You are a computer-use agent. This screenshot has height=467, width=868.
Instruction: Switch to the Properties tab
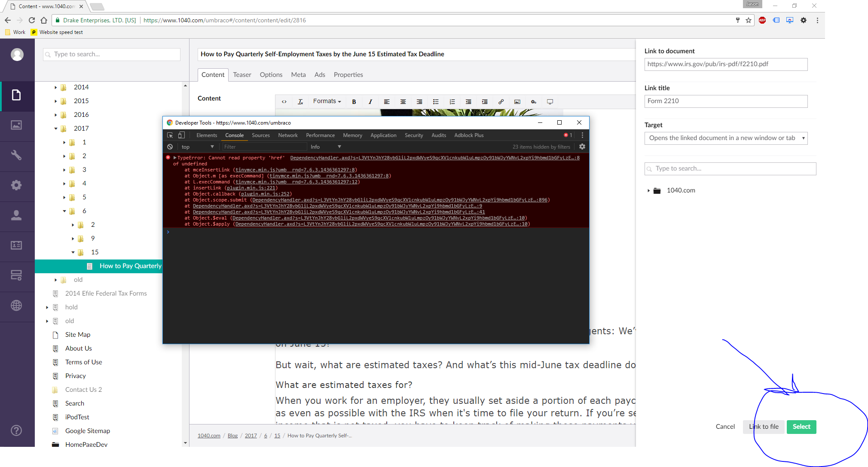(x=348, y=75)
